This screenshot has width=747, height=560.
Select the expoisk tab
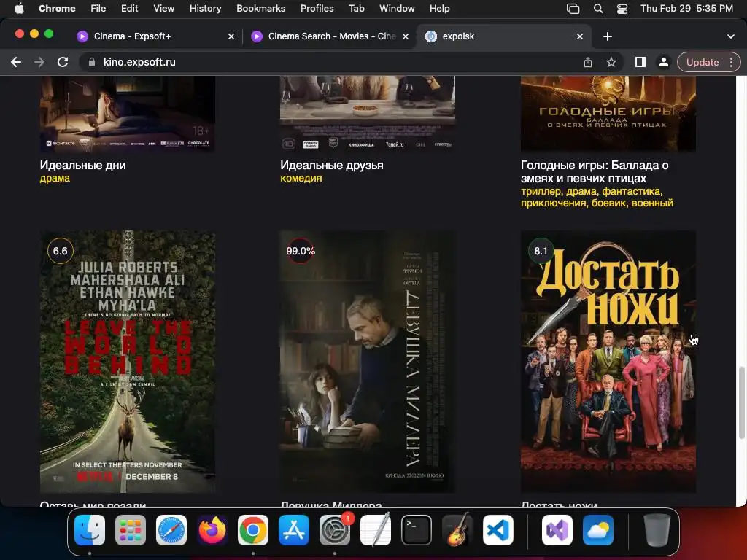[x=504, y=36]
